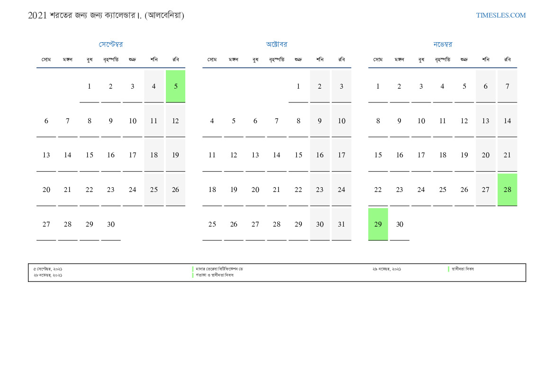Select the highlighted September 5 holiday cell
Screen dimensions: 554x392
176,86
